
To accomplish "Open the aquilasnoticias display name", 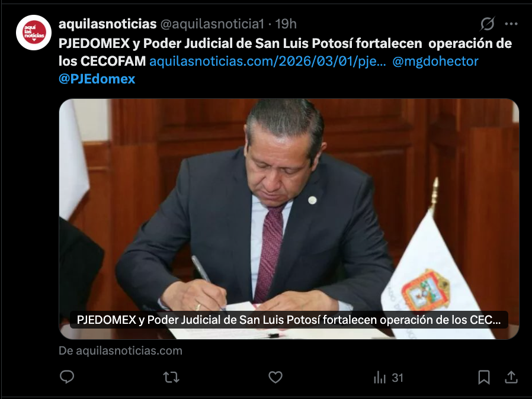I will point(108,24).
